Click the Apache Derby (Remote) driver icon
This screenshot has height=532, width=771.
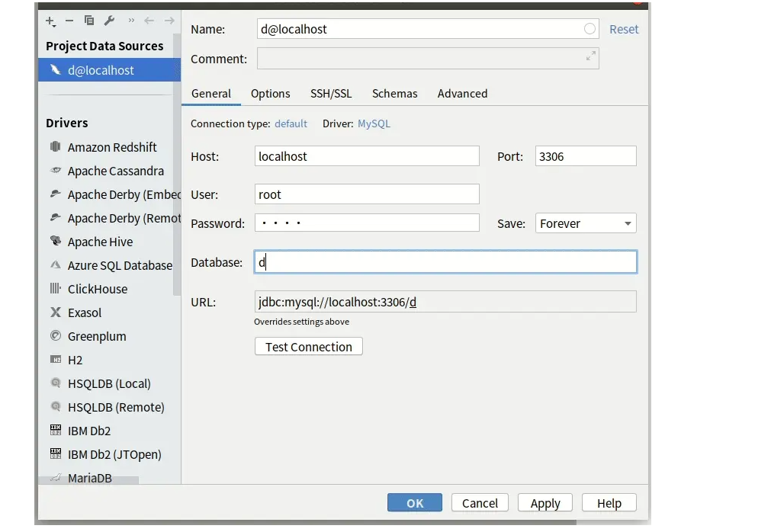(x=56, y=217)
